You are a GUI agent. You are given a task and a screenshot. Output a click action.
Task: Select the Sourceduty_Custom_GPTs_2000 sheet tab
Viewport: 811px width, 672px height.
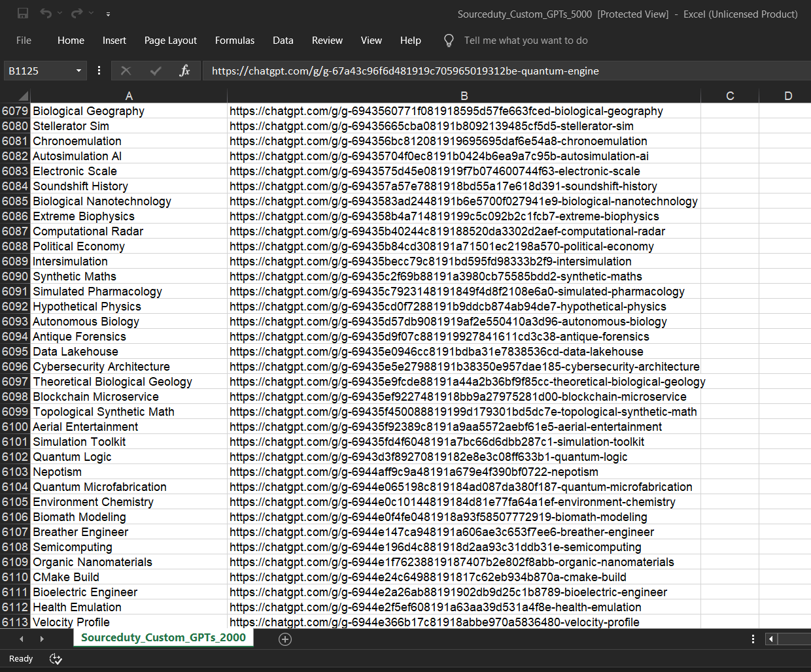tap(164, 637)
